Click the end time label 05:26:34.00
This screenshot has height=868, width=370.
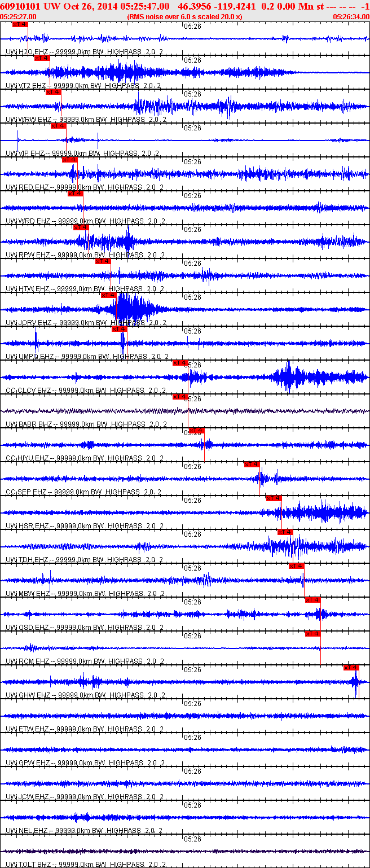pos(351,16)
